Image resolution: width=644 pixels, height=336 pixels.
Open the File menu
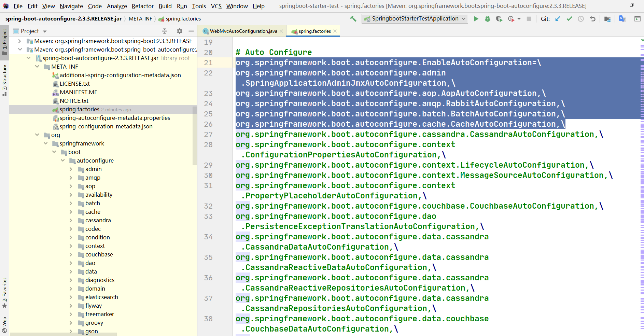point(18,6)
